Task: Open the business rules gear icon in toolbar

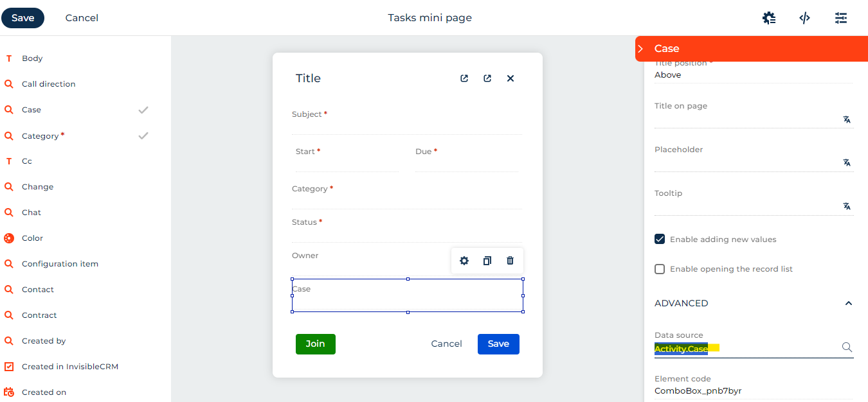Action: 769,18
